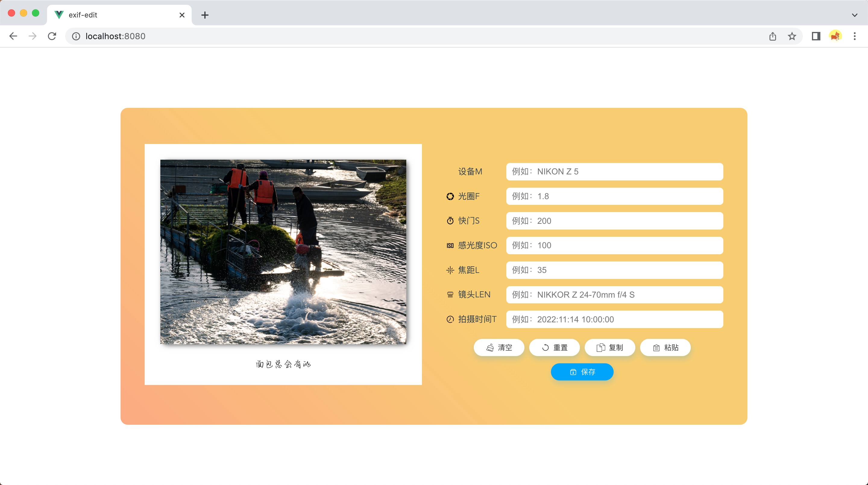
Task: Reload the localhost page
Action: [52, 36]
